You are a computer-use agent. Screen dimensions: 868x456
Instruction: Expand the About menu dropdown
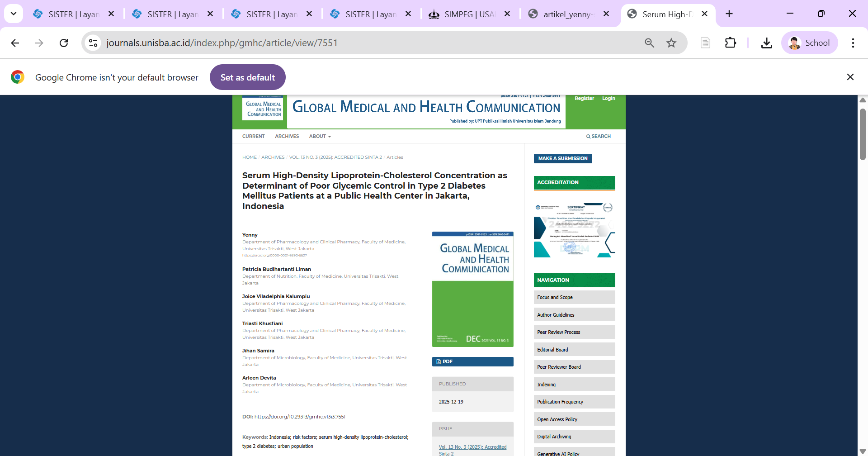(320, 136)
